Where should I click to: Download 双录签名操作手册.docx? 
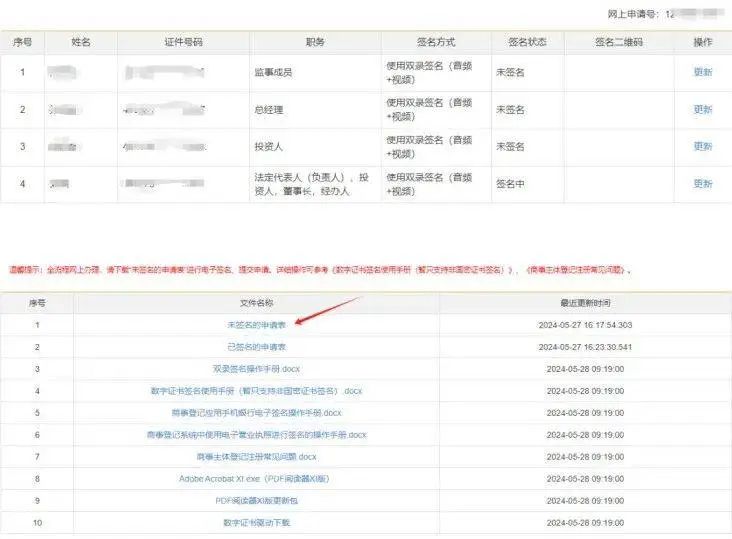tap(256, 369)
